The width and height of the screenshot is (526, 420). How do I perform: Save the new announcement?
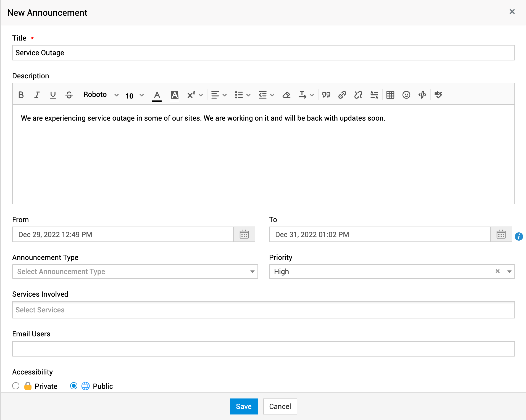click(x=243, y=406)
